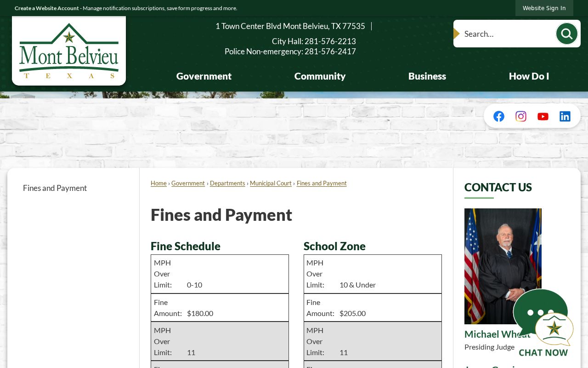Click the School Zone heading

pos(334,246)
